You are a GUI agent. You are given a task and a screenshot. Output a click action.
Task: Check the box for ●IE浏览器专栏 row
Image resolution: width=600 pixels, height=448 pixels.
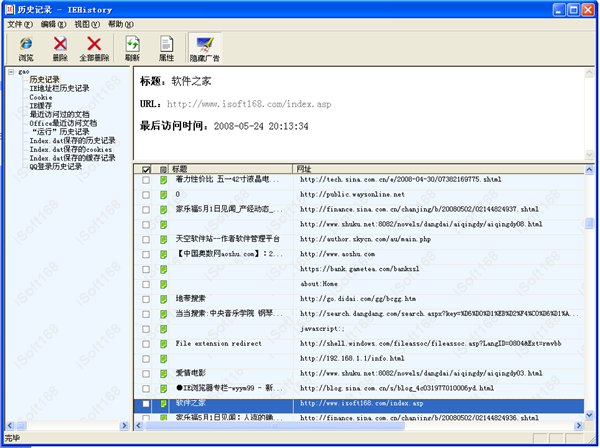(x=146, y=389)
